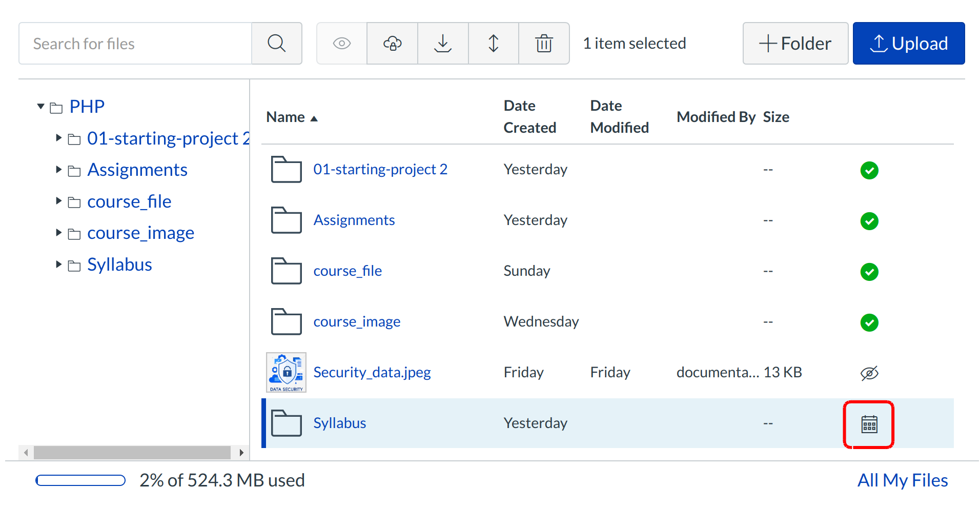Click the search magnifier button
The width and height of the screenshot is (980, 528).
(276, 44)
